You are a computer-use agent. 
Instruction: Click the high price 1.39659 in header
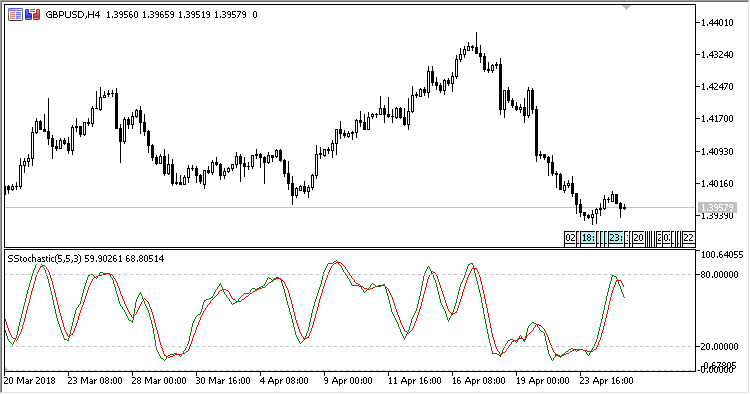[158, 15]
